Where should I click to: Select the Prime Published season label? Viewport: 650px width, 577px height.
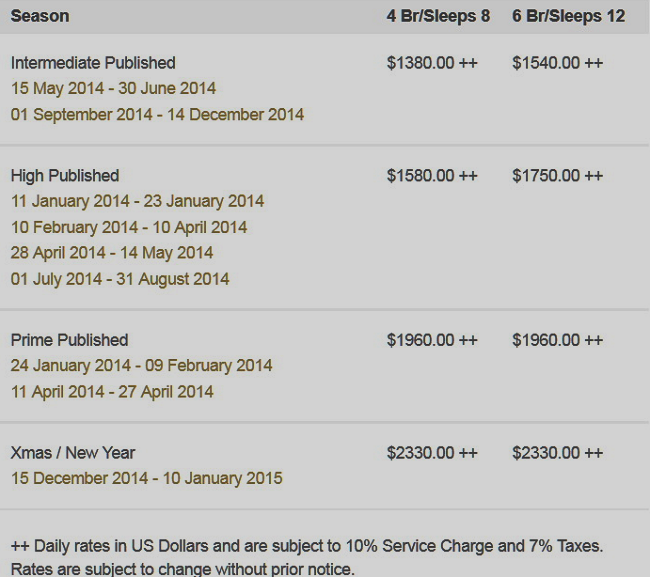point(69,340)
